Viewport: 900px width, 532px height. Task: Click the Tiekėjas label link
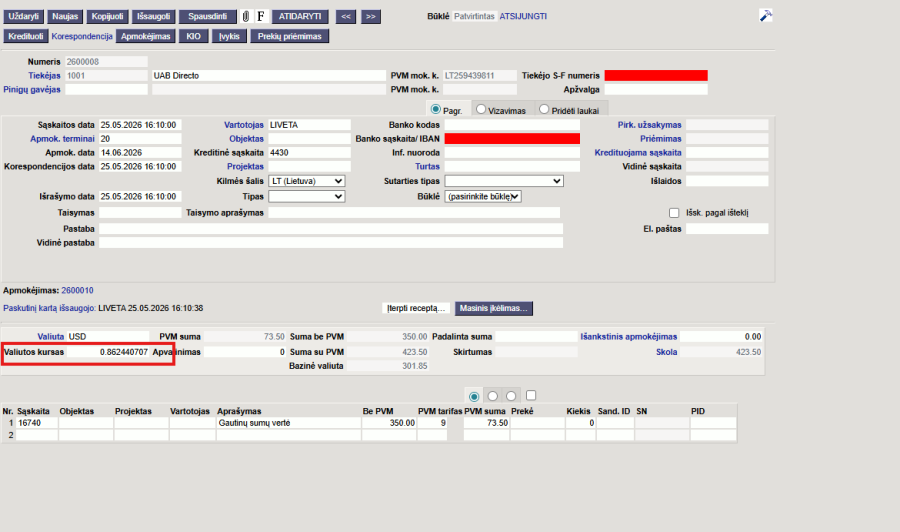44,76
